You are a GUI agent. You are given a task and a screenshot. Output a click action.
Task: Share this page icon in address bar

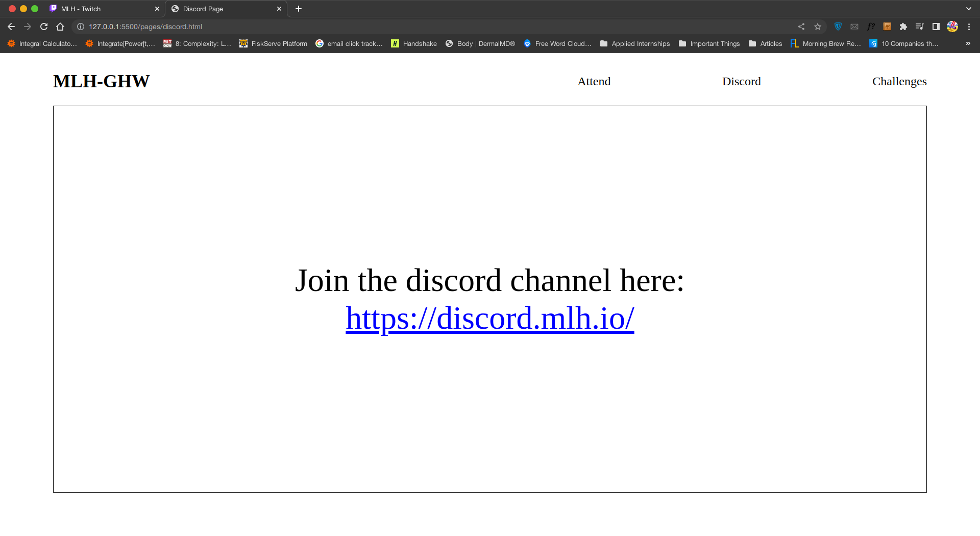(801, 27)
